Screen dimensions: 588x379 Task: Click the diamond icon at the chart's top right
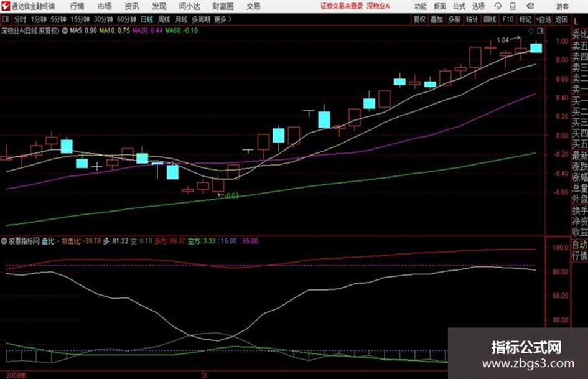click(x=531, y=30)
